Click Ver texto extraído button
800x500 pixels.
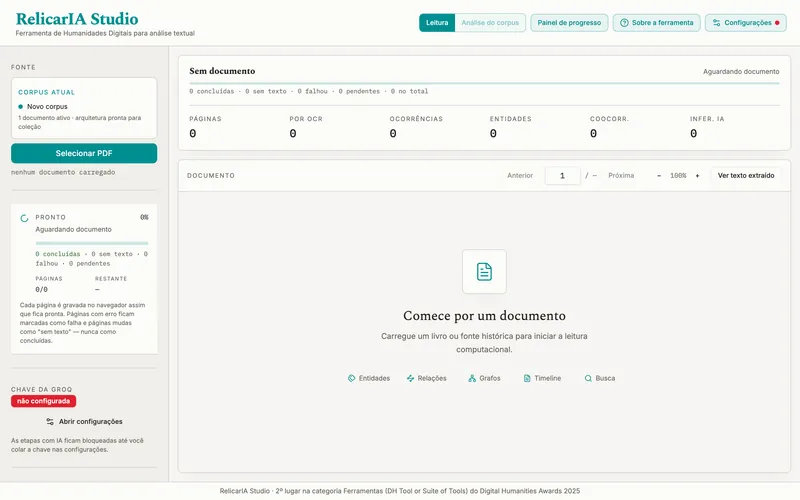(746, 176)
